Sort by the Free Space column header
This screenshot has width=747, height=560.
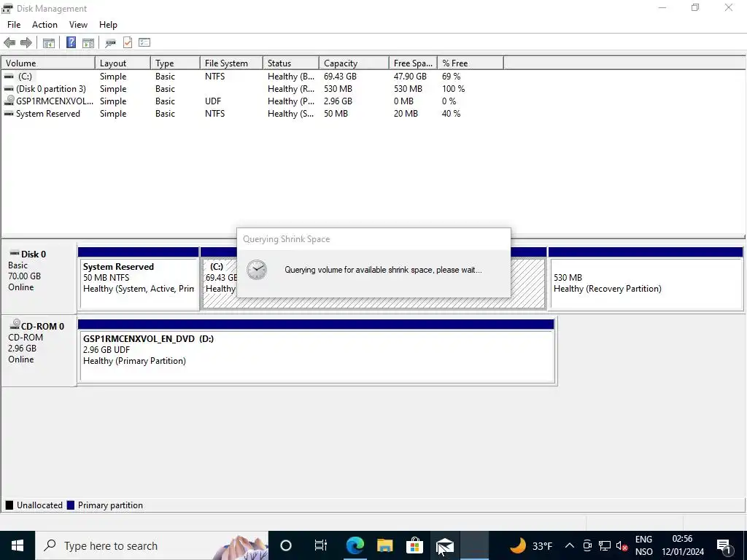point(413,63)
